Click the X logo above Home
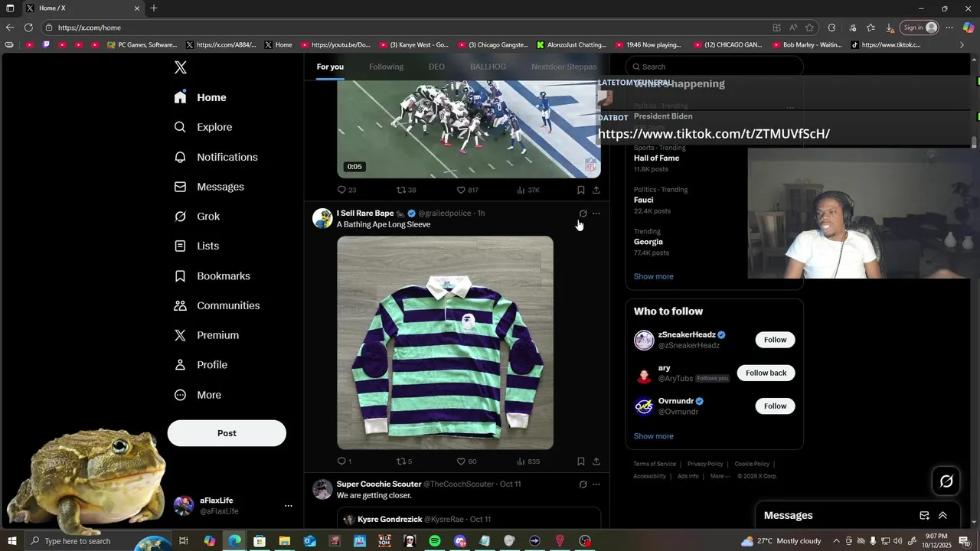Image resolution: width=980 pixels, height=551 pixels. (x=181, y=67)
